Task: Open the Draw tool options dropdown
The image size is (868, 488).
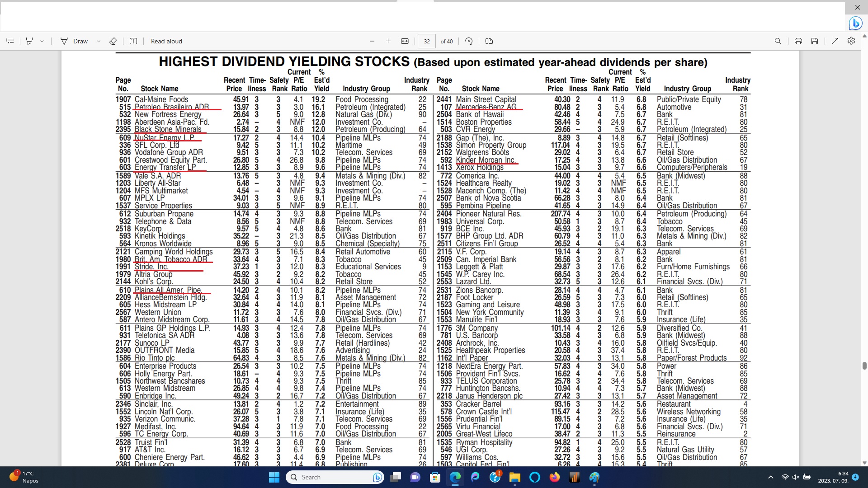Action: (99, 41)
